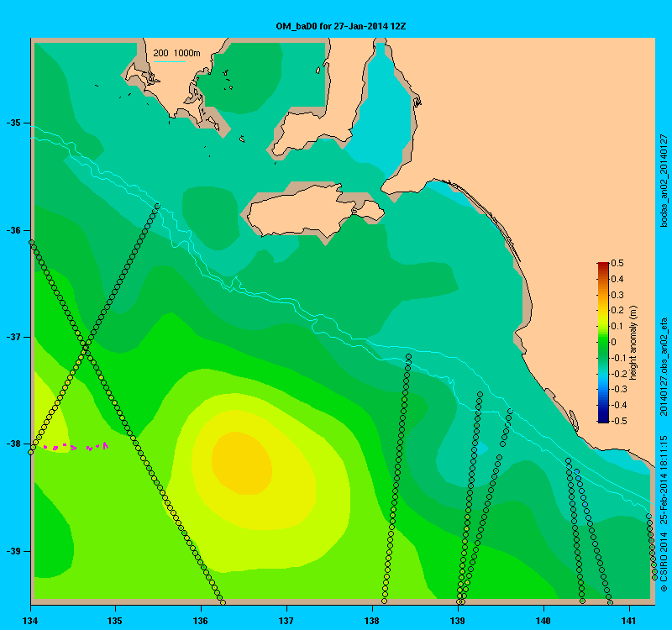
Task: Click the 'bodas_an02_20140127' vertical label
Action: pyautogui.click(x=664, y=181)
